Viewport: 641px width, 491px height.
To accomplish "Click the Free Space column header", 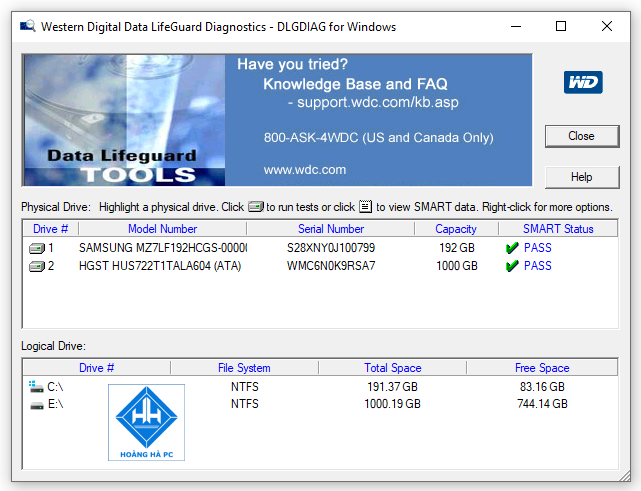I will [x=542, y=368].
